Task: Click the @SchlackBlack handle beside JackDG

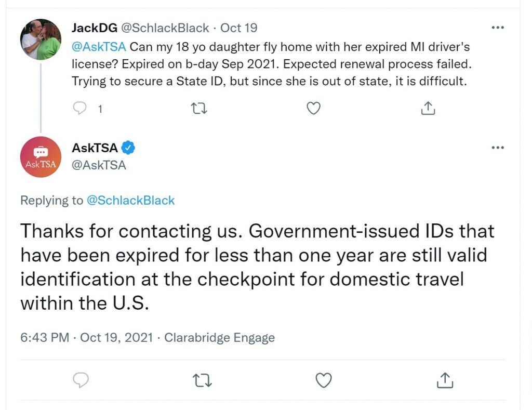Action: click(165, 28)
